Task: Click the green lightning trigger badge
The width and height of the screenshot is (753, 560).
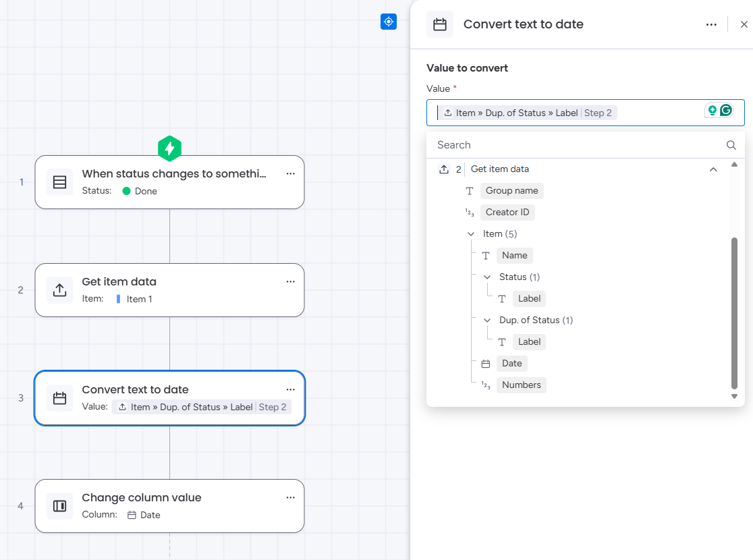Action: (x=169, y=149)
